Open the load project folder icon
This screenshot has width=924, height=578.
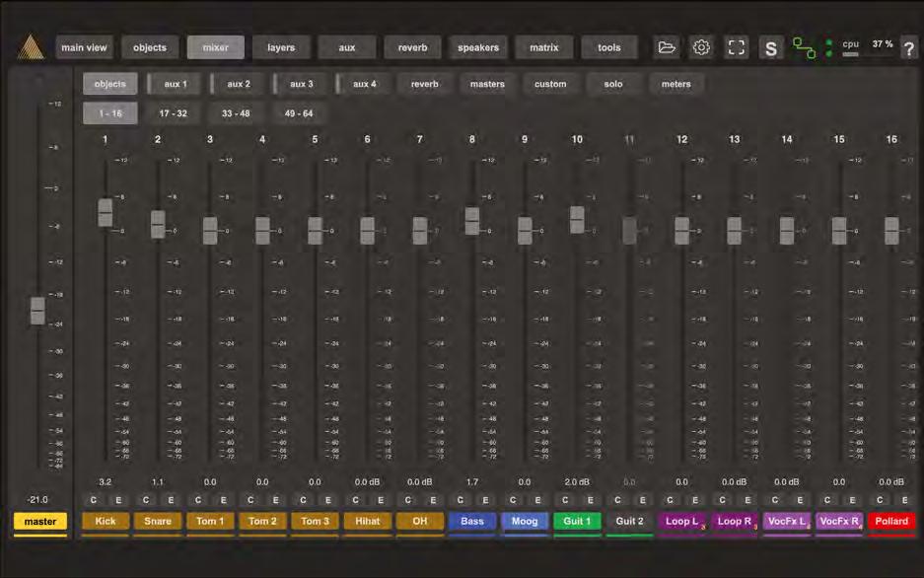pyautogui.click(x=667, y=47)
